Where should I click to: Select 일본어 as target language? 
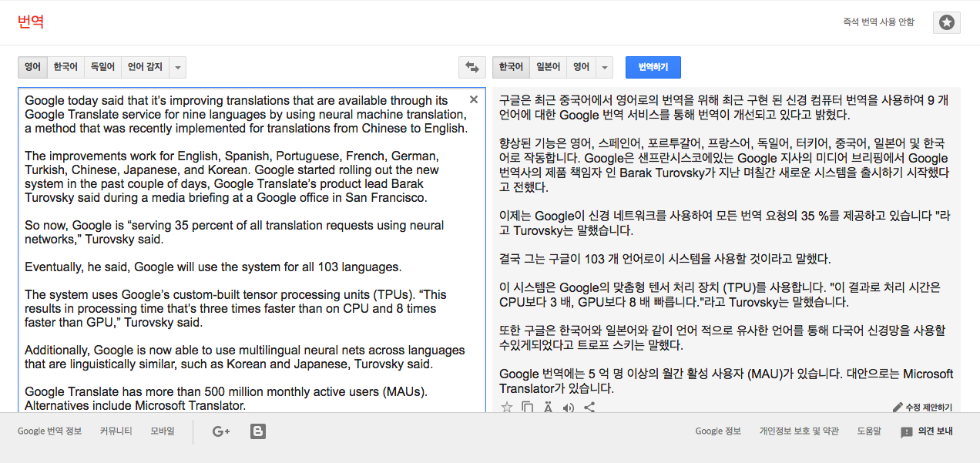pos(548,67)
